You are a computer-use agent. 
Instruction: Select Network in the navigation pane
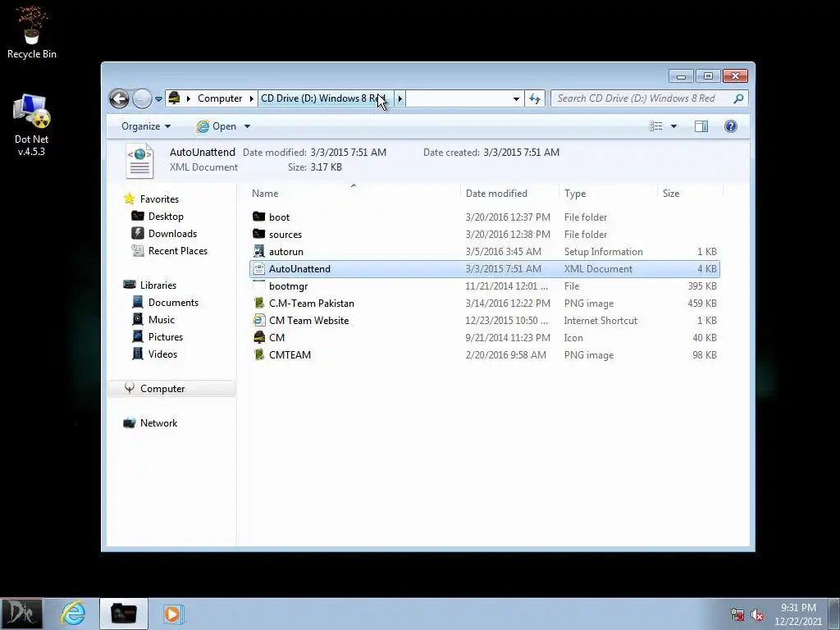click(x=158, y=423)
